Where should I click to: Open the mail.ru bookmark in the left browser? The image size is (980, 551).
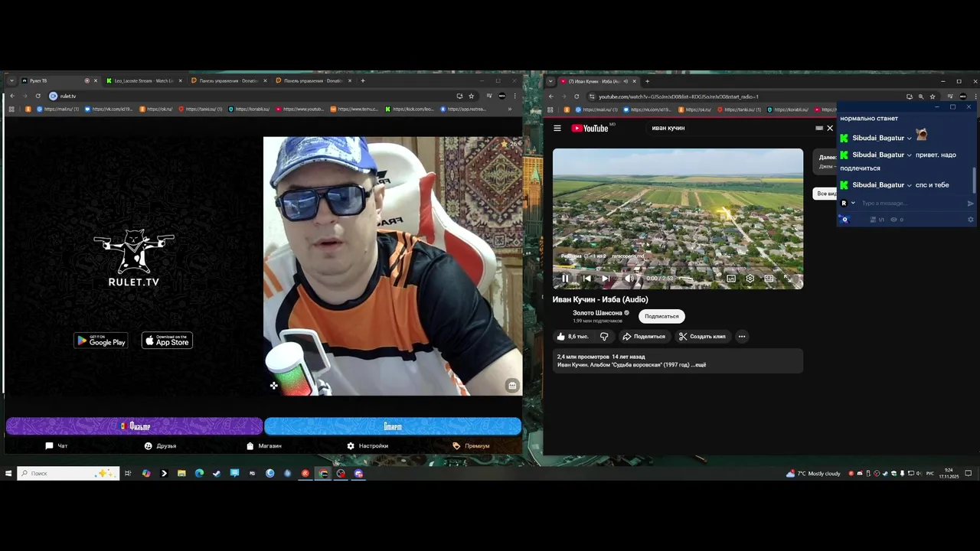click(58, 109)
